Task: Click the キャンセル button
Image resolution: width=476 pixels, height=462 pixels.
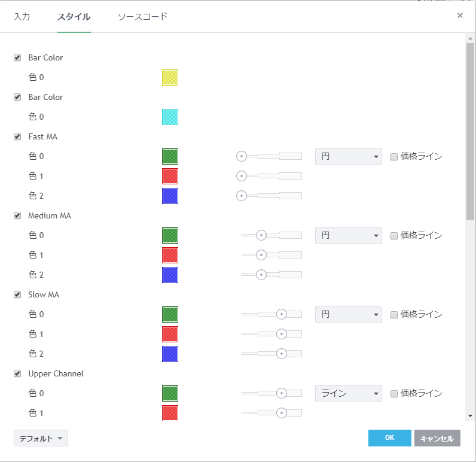Action: (x=437, y=438)
